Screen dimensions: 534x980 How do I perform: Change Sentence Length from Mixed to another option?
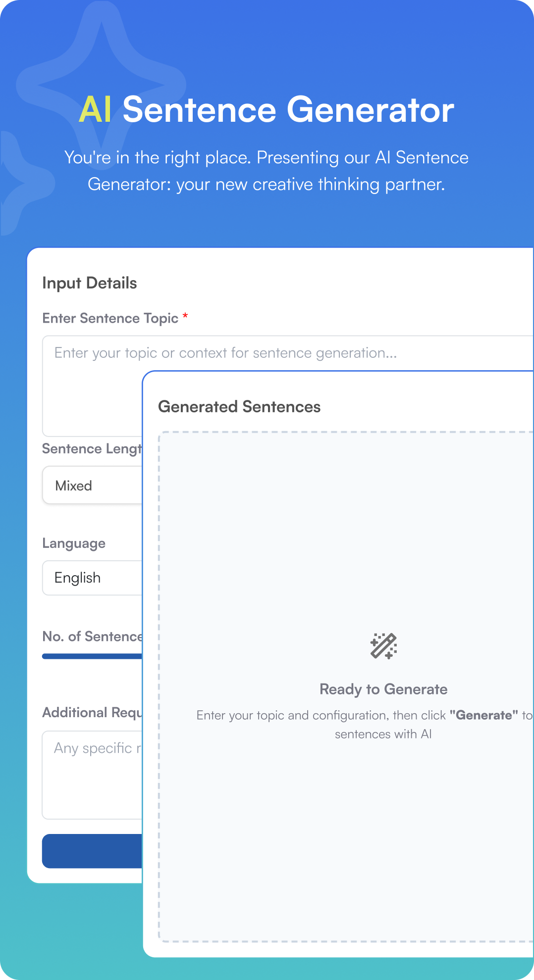[x=92, y=485]
